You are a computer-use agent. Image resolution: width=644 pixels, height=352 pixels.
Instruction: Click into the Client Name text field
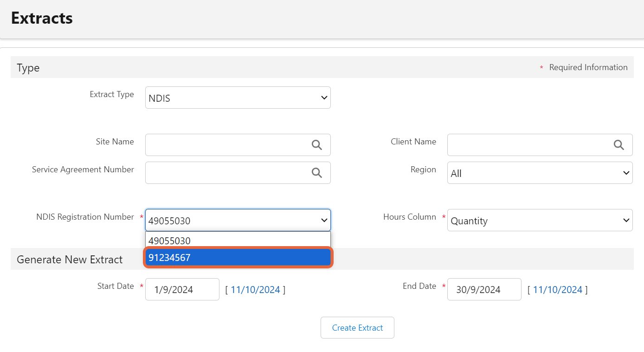[529, 145]
